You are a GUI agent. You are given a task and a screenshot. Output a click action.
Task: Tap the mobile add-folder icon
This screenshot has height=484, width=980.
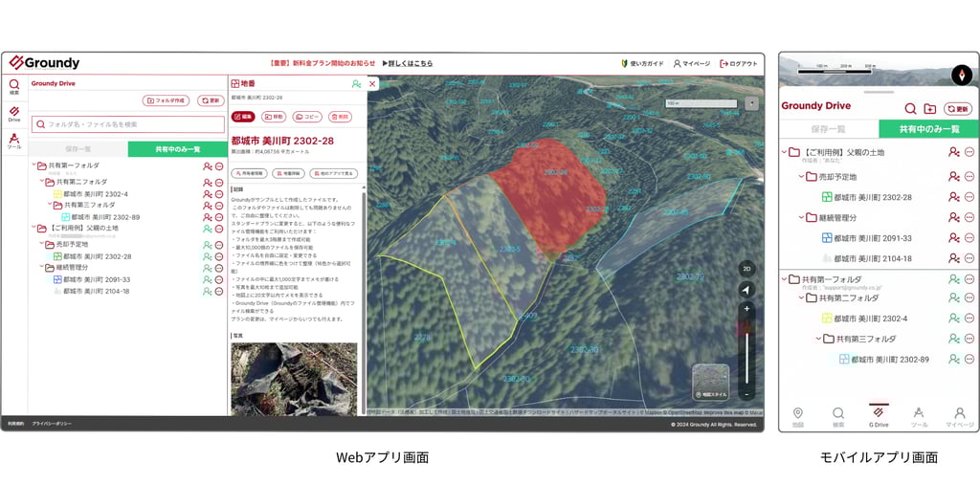929,108
